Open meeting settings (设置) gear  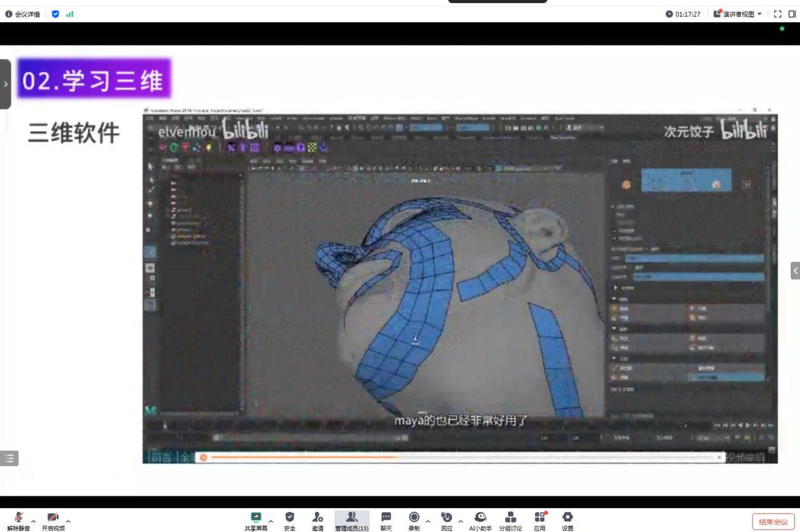pyautogui.click(x=567, y=520)
